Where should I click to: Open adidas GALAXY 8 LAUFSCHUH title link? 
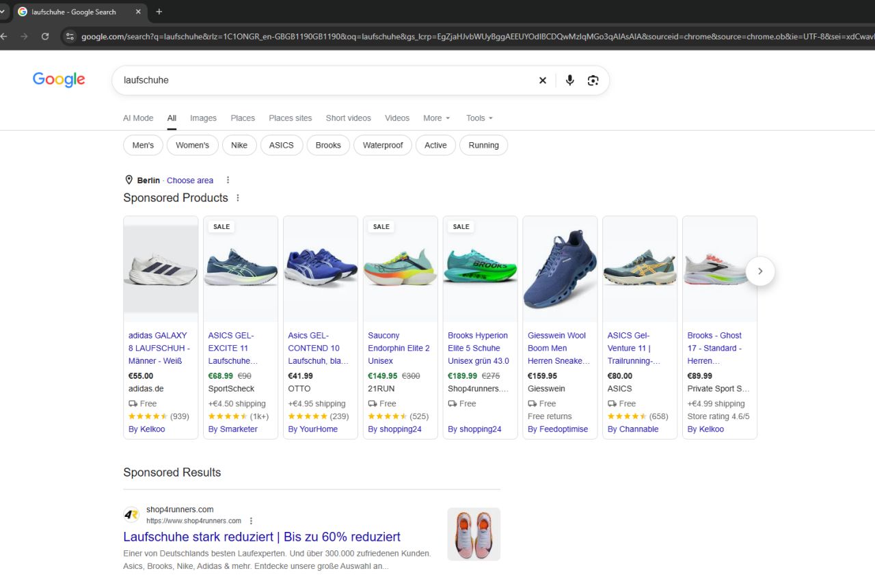159,348
